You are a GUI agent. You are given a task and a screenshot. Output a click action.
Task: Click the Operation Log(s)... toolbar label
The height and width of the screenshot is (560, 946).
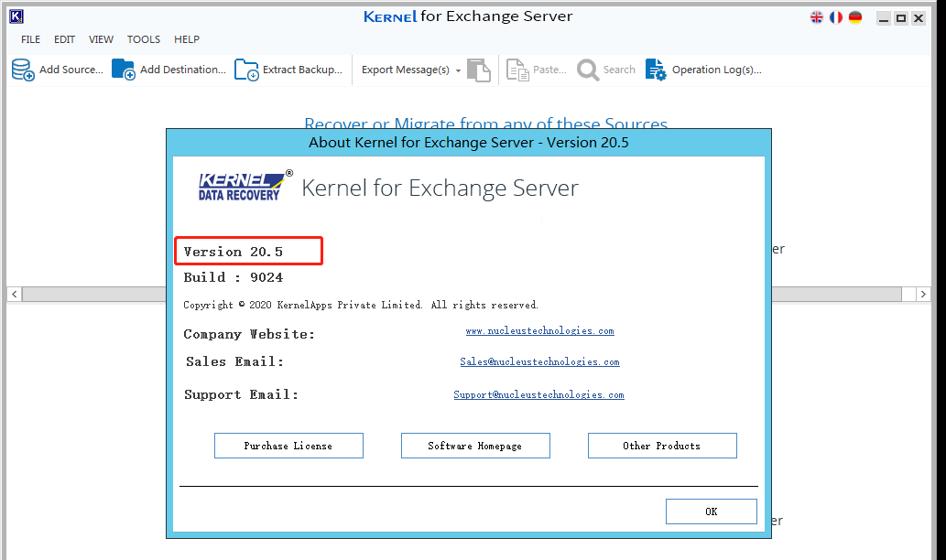[717, 70]
